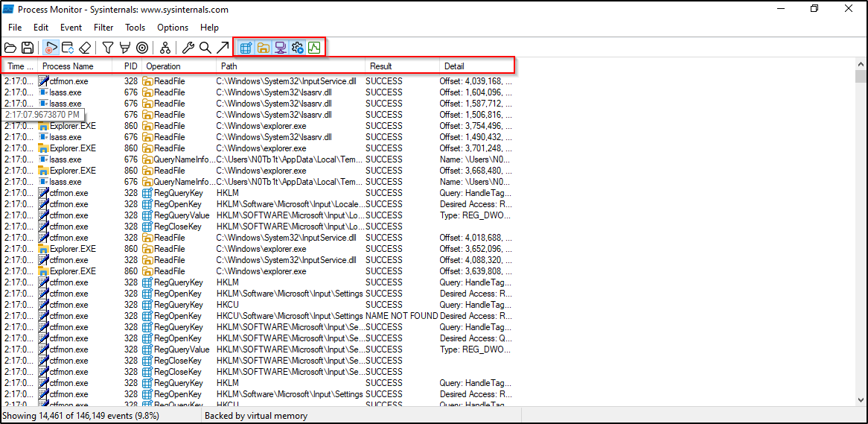Screen dimensions: 868x424
Task: Toggle showing registry activity
Action: click(246, 48)
